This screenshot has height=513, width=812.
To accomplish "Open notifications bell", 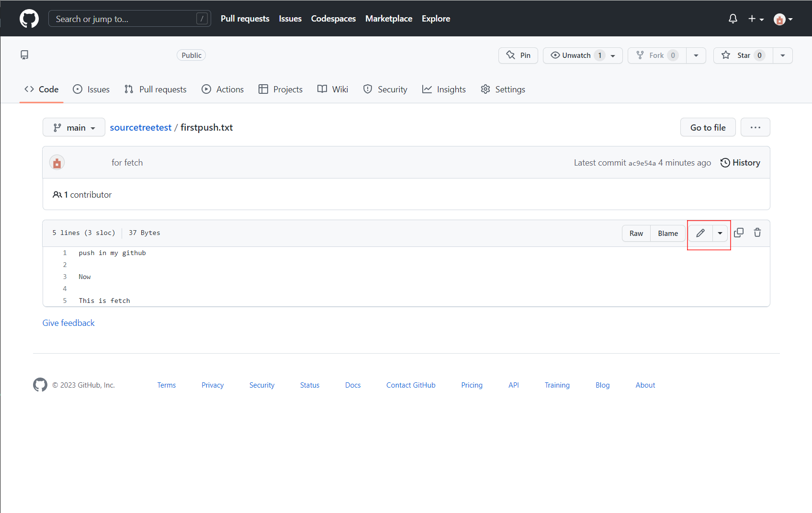I will (733, 19).
